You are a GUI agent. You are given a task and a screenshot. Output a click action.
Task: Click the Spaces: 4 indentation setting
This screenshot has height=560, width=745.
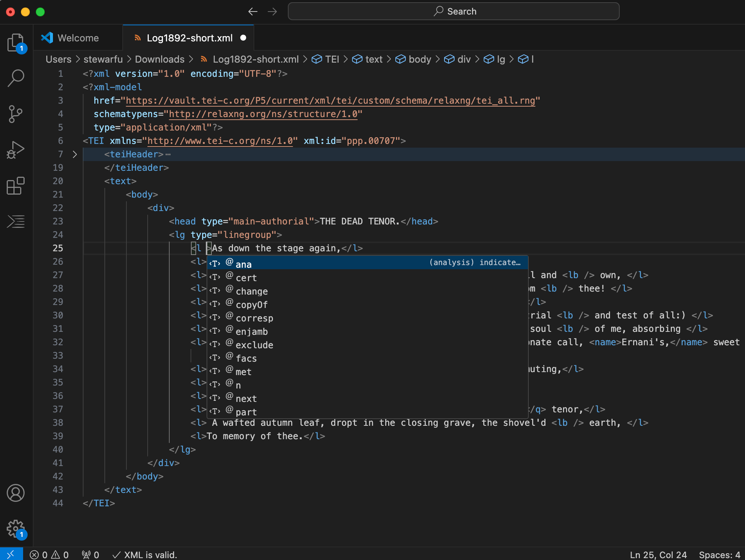[719, 555]
